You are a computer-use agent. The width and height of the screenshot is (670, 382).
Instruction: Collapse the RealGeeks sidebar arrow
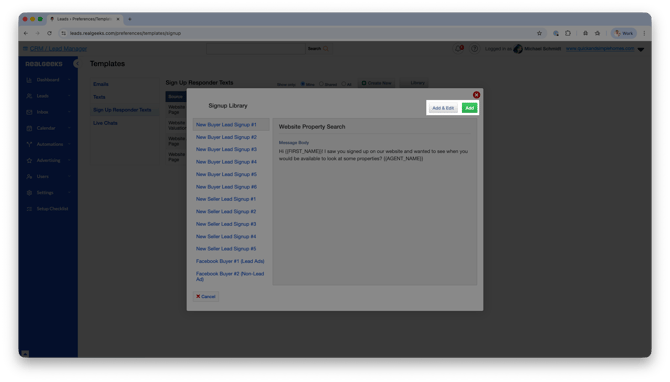pyautogui.click(x=76, y=64)
